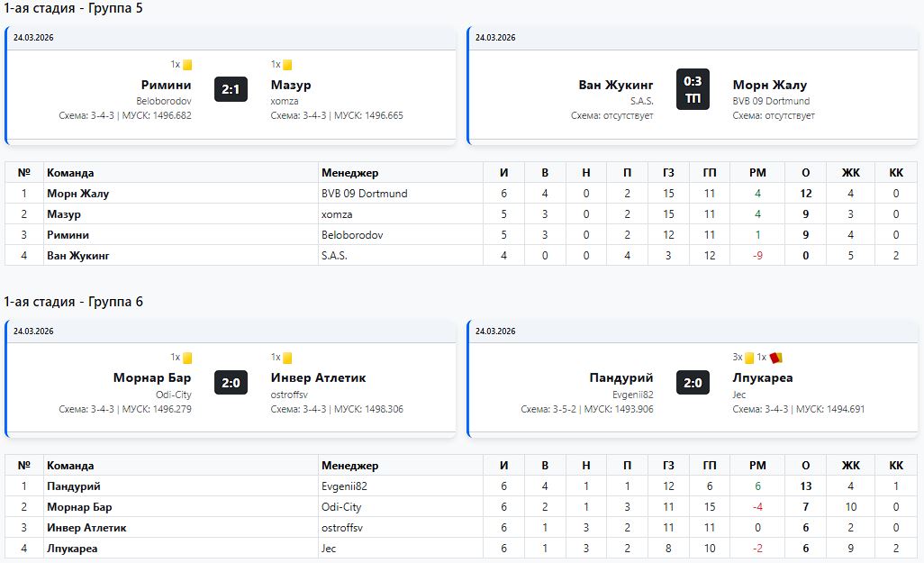This screenshot has height=563, width=924.
Task: Select manager xomza in the Group 5 table
Action: point(337,214)
